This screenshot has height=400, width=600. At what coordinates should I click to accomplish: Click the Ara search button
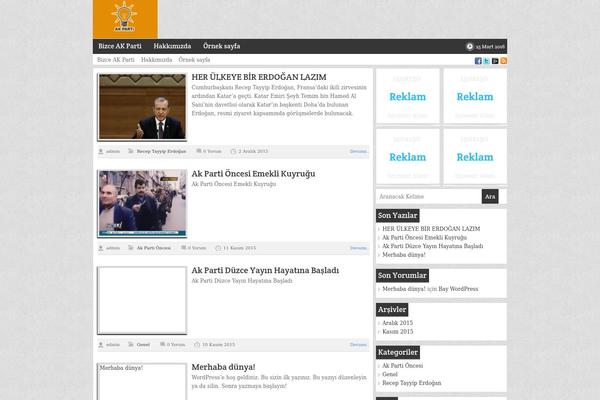490,196
